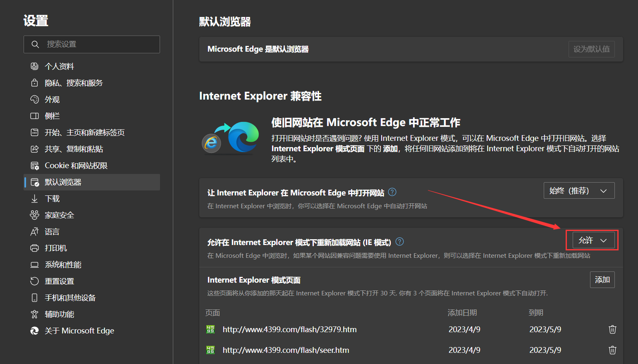Viewport: 638px width, 364px height.
Task: Click the 侧栏 sidebar icon
Action: click(x=35, y=116)
